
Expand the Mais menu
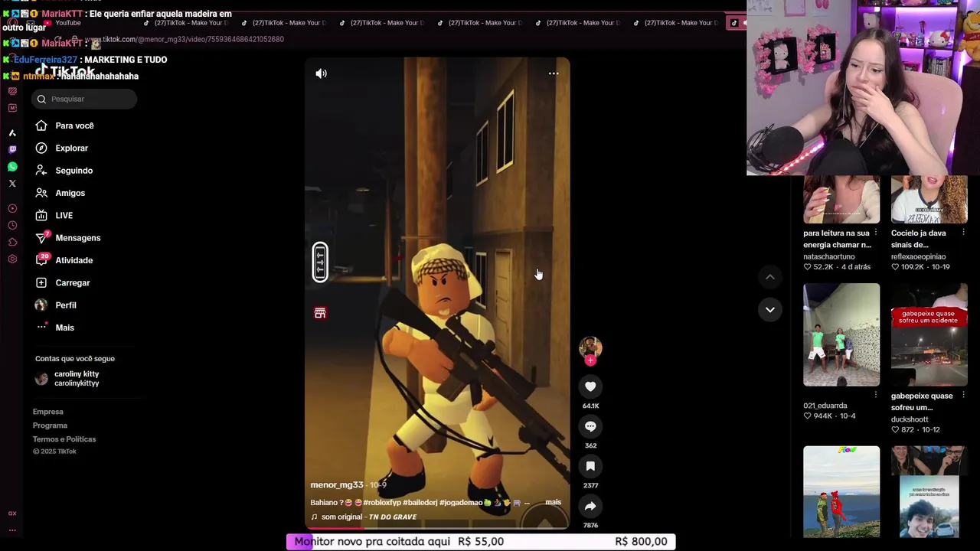tap(64, 328)
